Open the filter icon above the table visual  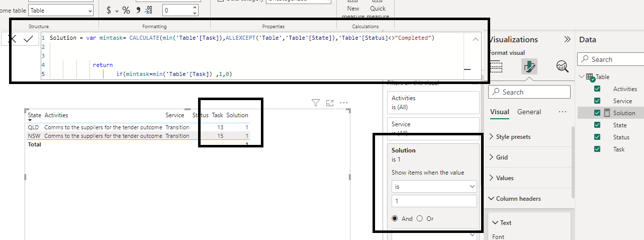[316, 103]
